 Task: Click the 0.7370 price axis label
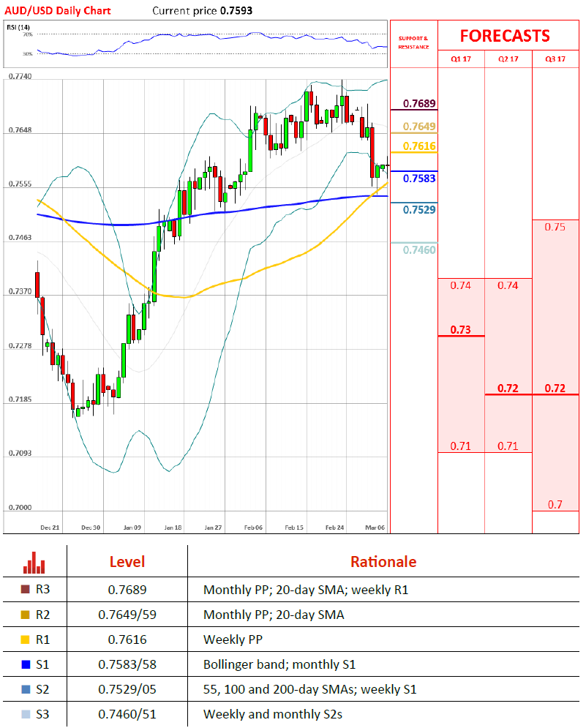pyautogui.click(x=20, y=291)
